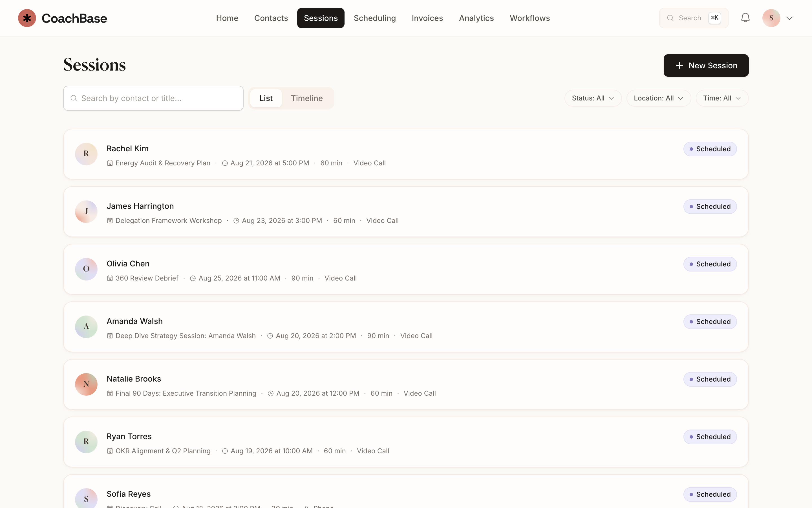Click calendar icon by 360 Review Debrief
Viewport: 812px width, 508px height.
110,278
